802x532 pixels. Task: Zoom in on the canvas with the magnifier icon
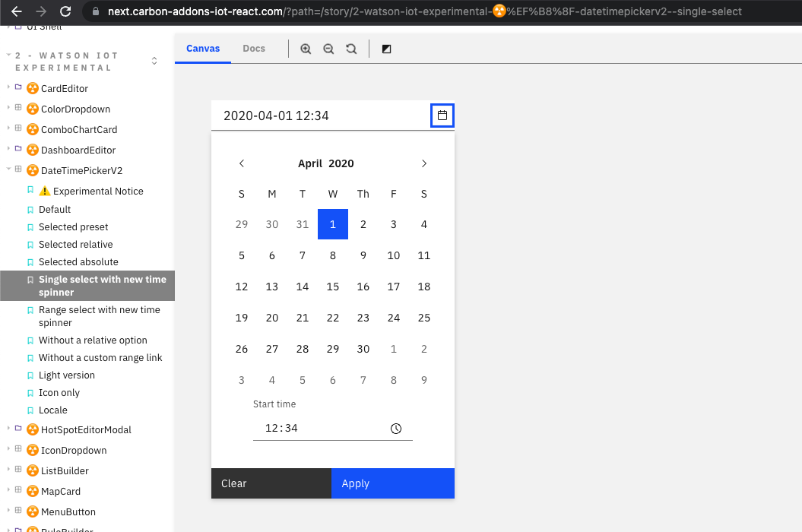305,48
